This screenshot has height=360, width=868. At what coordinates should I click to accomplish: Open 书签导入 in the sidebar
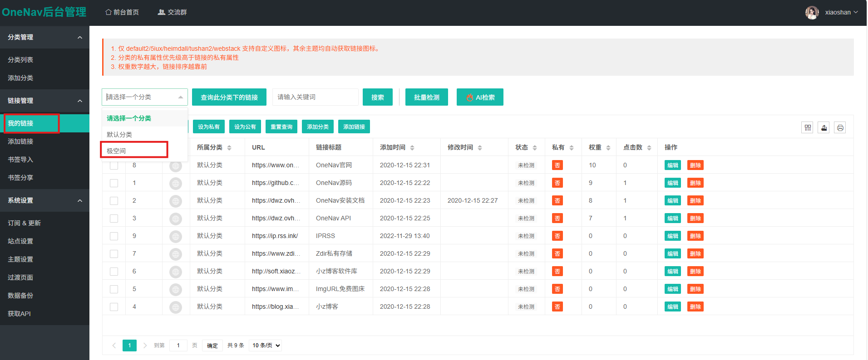pyautogui.click(x=44, y=160)
